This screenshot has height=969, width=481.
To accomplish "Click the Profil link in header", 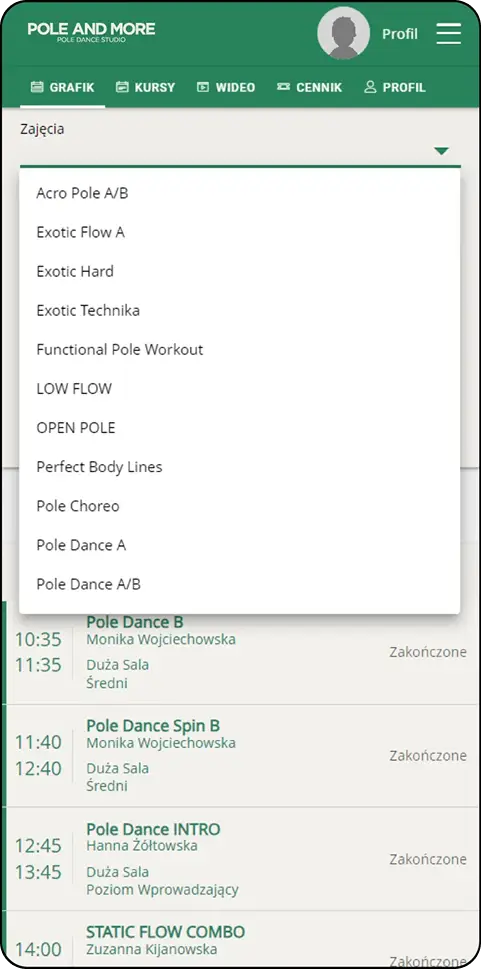I will point(399,33).
